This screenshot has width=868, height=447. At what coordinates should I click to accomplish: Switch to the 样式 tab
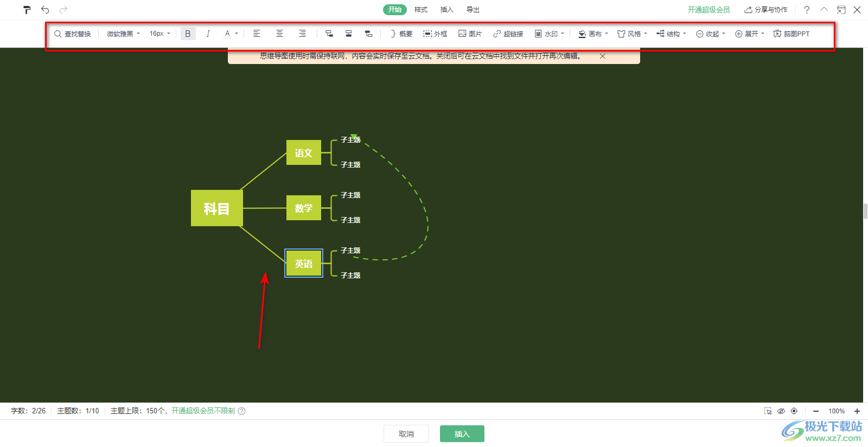coord(421,10)
